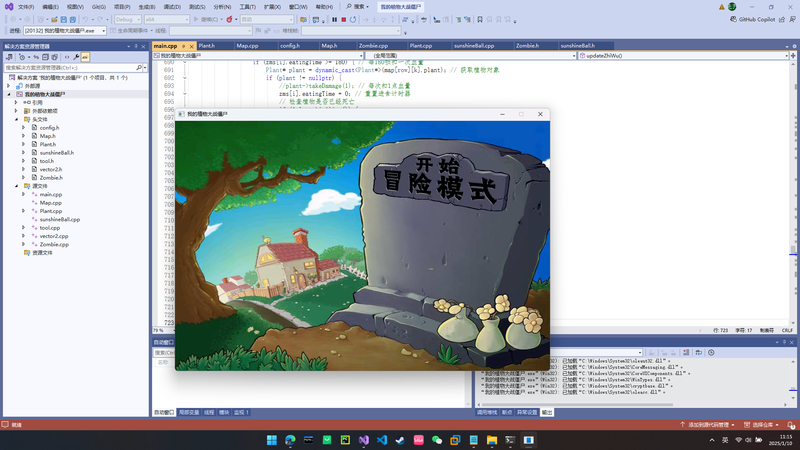Open a file with the folder icon
The width and height of the screenshot is (800, 450).
click(x=54, y=19)
